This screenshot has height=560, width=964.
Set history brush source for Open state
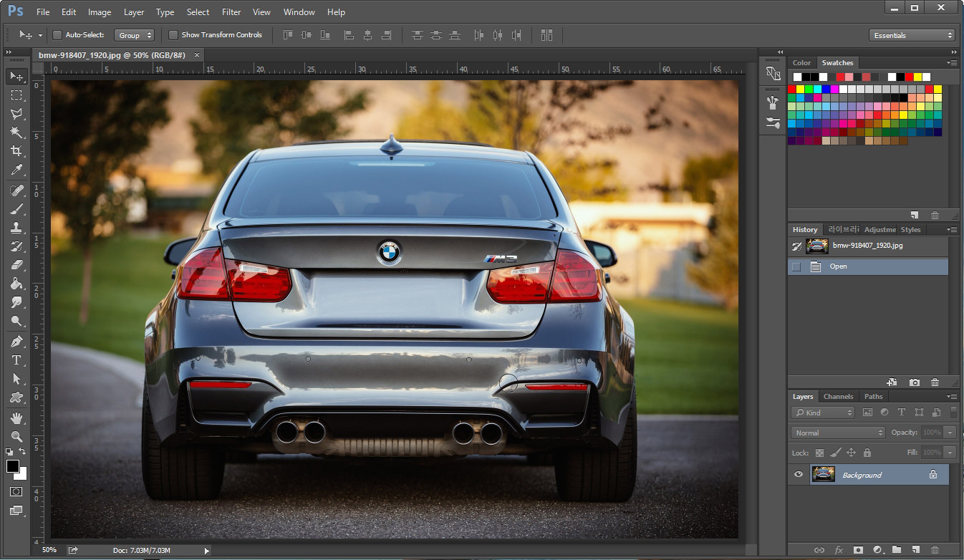click(x=796, y=266)
